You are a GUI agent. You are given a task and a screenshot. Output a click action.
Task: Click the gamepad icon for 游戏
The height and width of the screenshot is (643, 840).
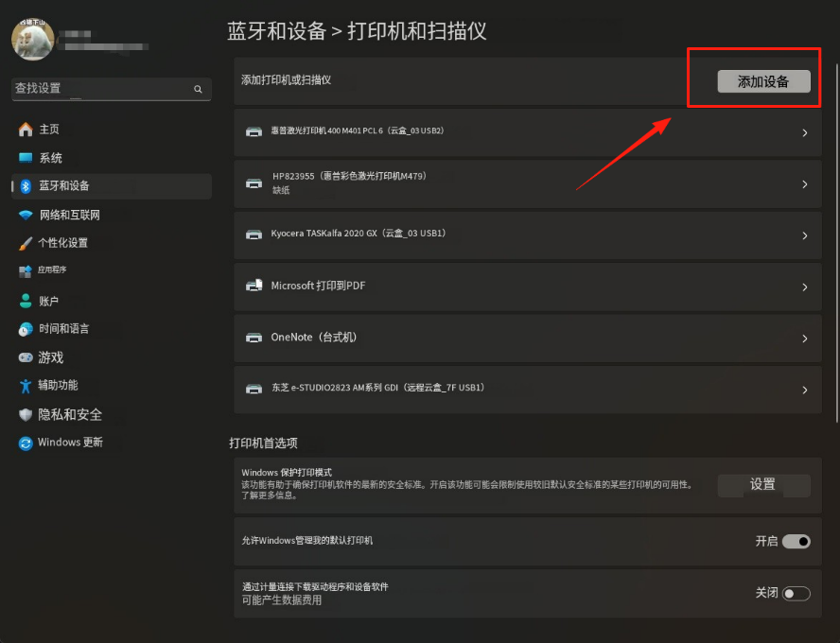tap(26, 357)
